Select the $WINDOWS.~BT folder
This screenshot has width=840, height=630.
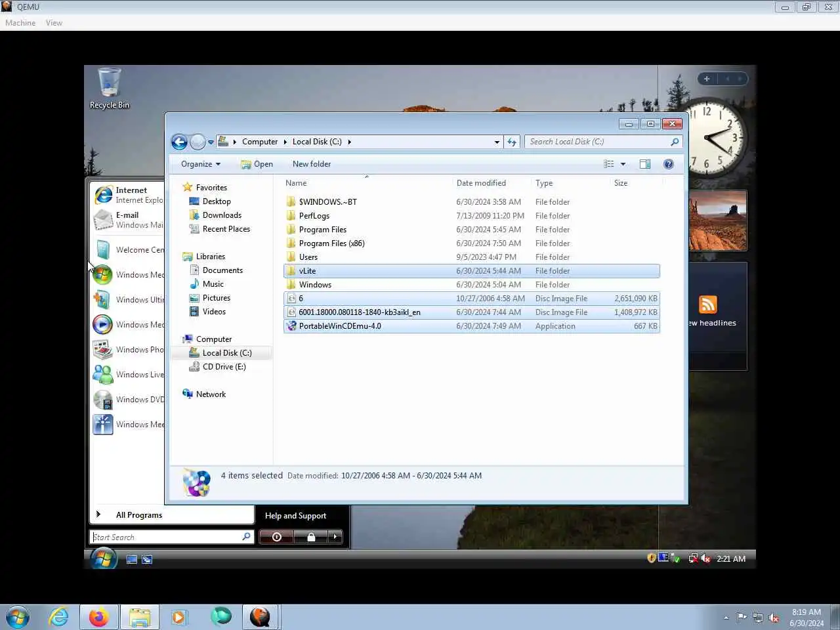tap(327, 202)
